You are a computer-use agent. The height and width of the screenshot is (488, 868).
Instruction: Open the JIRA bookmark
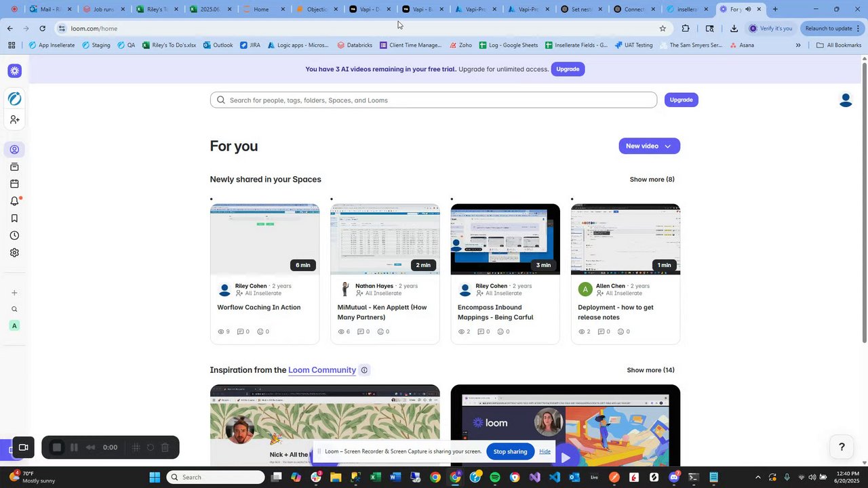[x=250, y=45]
